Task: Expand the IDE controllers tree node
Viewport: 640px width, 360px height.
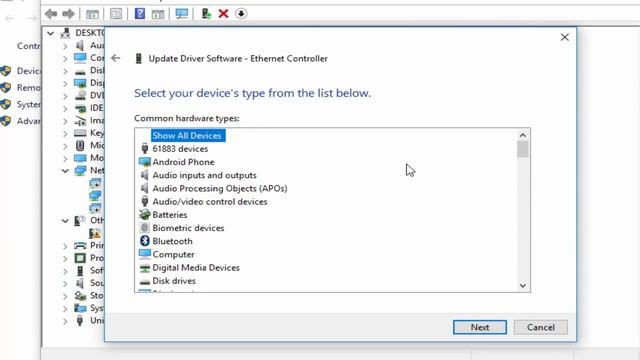Action: pos(65,109)
